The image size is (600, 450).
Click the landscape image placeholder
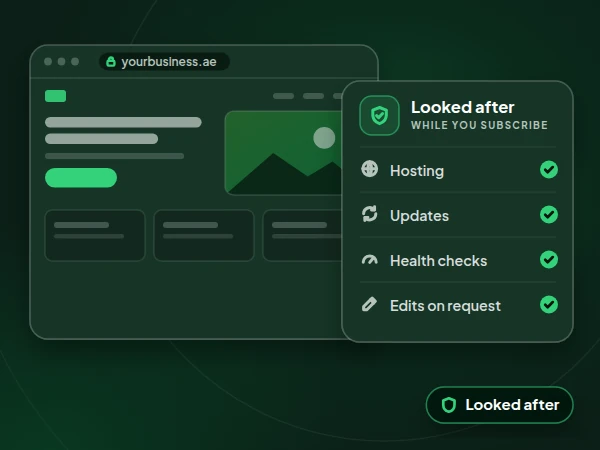[283, 153]
